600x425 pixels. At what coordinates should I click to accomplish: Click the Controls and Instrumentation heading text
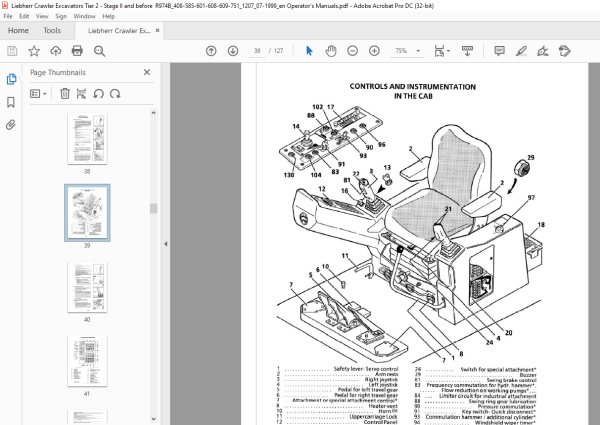(413, 91)
